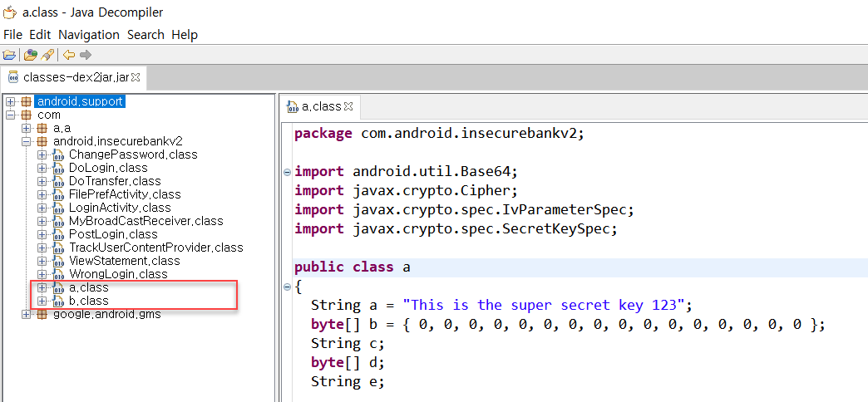This screenshot has width=868, height=402.
Task: Close the a.class editor tab
Action: click(x=348, y=106)
